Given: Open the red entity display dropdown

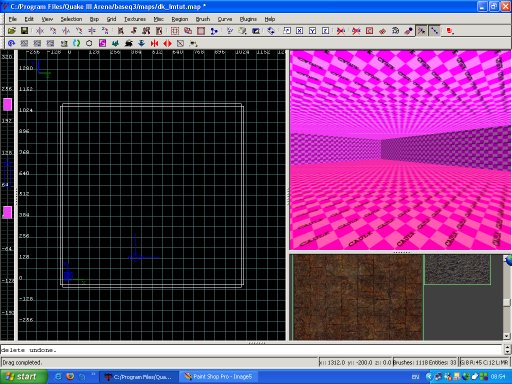Looking at the screenshot, I should [450, 31].
